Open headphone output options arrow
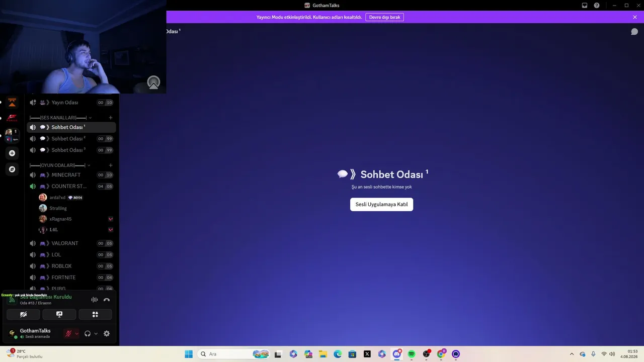Viewport: 644px width, 362px height. (x=96, y=333)
